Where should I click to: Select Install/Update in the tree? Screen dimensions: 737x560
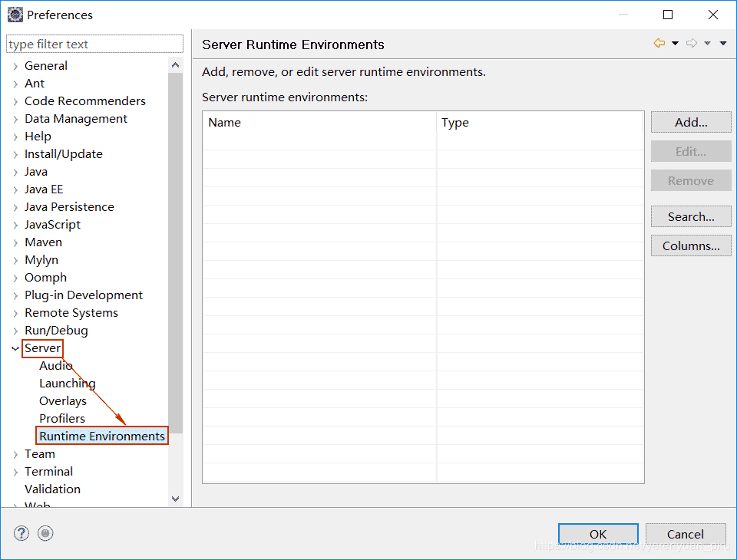pyautogui.click(x=64, y=154)
